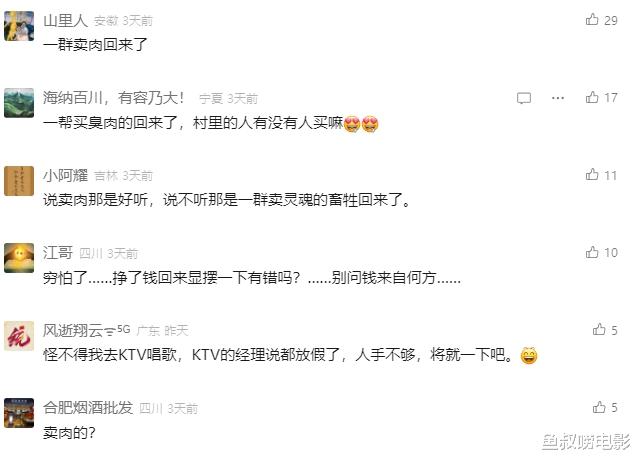The image size is (640, 463).
Task: View 江哥 avatar image
Action: tap(19, 258)
